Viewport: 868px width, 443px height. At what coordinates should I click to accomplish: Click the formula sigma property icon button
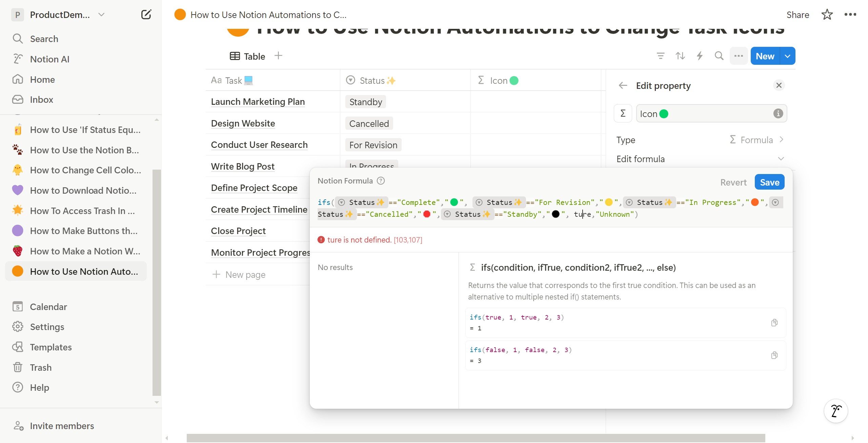623,113
